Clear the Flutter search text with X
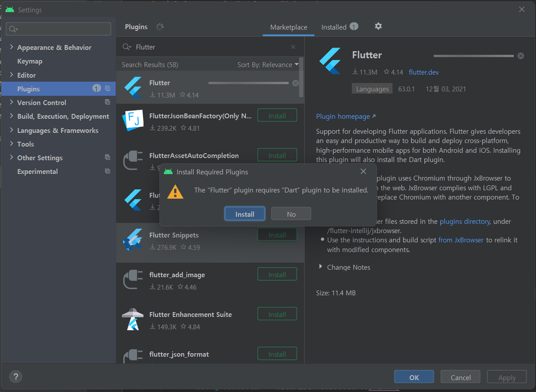This screenshot has width=536, height=392. [x=293, y=47]
